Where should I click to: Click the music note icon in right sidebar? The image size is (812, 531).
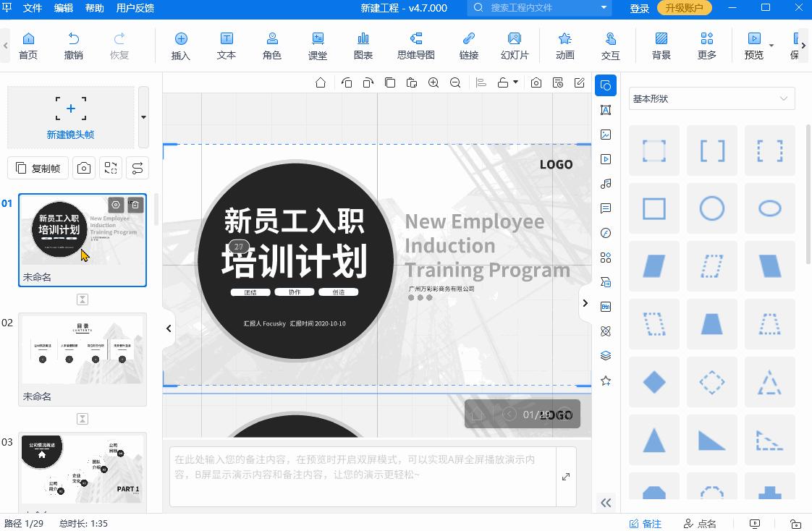point(606,184)
